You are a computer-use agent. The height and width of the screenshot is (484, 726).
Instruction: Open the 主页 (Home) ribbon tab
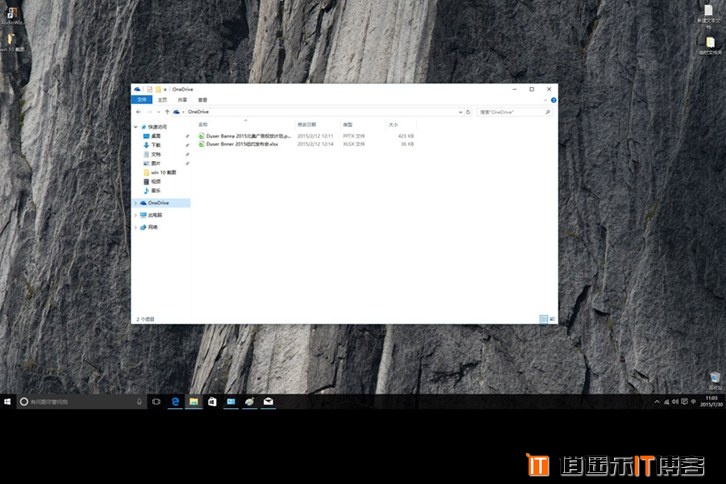[162, 100]
